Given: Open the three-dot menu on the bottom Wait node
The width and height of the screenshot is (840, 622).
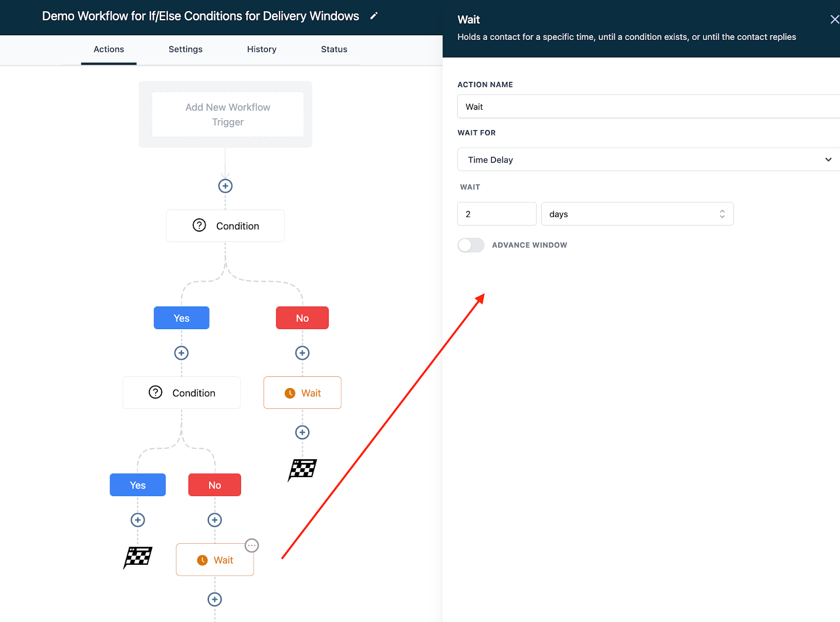Looking at the screenshot, I should [252, 545].
